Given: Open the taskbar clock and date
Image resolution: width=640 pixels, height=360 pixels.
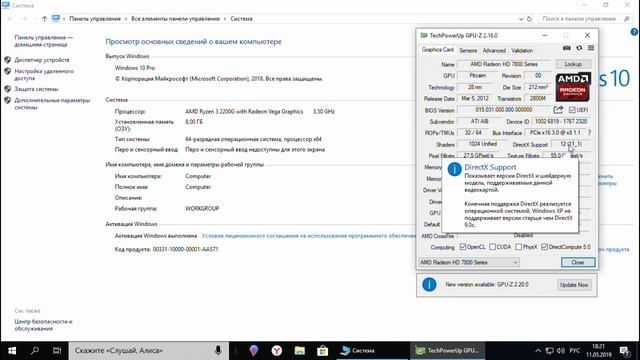Looking at the screenshot, I should [x=598, y=351].
